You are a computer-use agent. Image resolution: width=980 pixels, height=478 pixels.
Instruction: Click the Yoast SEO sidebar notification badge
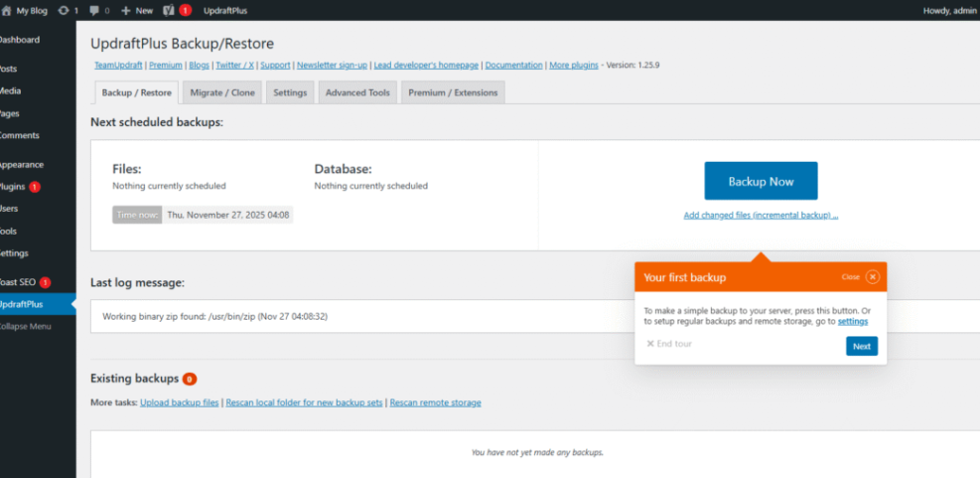[45, 283]
